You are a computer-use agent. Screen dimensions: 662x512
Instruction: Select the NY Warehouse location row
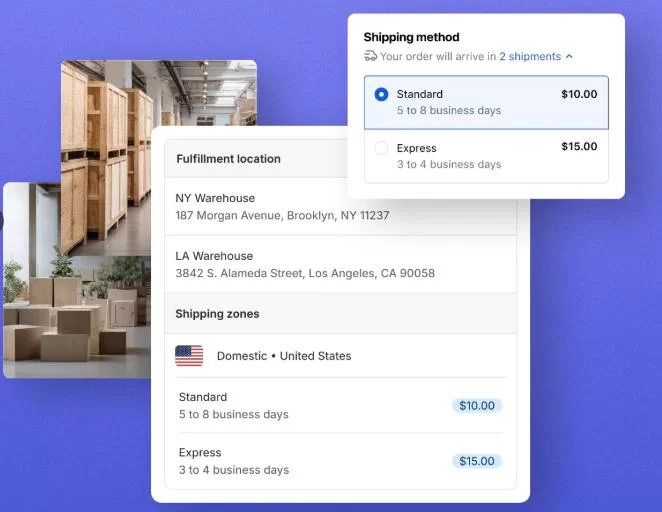(x=340, y=207)
